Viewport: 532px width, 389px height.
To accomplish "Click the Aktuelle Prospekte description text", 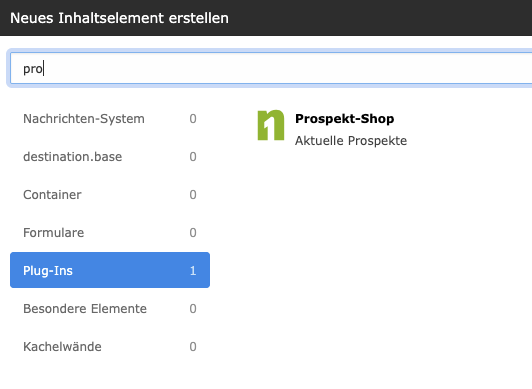I will pyautogui.click(x=351, y=140).
